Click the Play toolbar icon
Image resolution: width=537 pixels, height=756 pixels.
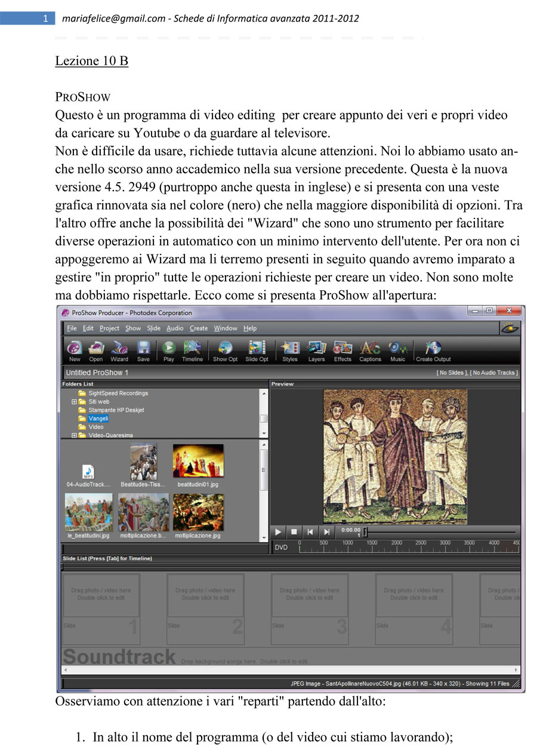coord(169,351)
